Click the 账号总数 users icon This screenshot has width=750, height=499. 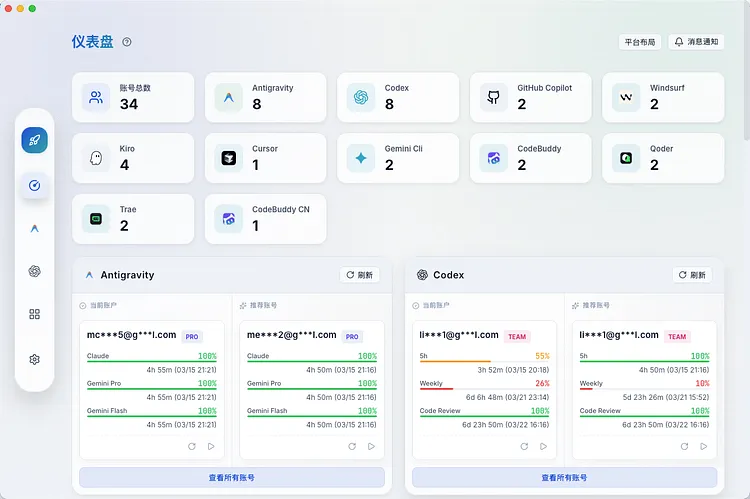[x=96, y=97]
